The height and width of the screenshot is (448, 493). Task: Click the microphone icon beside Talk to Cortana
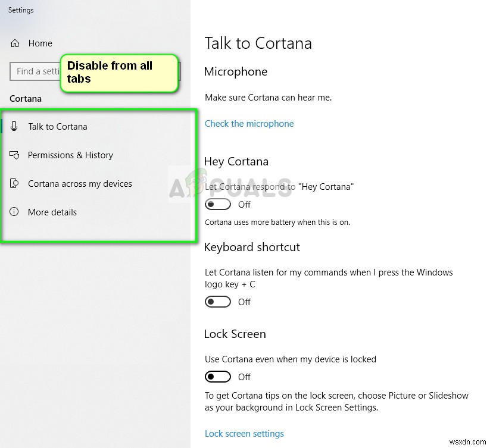coord(13,126)
